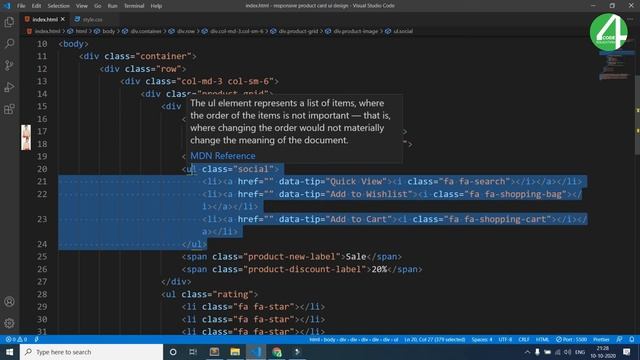640x360 pixels.
Task: Click the Visual Studio Code taskbar icon
Action: [x=256, y=352]
